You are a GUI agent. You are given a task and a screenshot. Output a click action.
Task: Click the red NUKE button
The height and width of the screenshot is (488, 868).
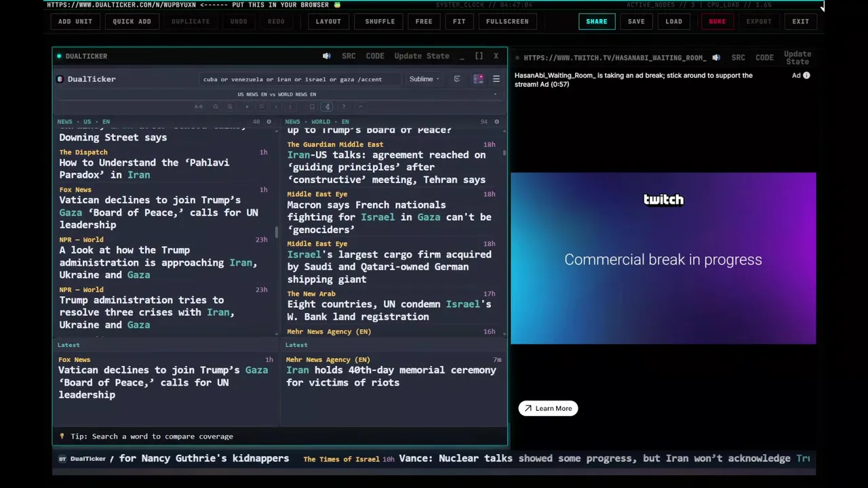click(x=717, y=22)
